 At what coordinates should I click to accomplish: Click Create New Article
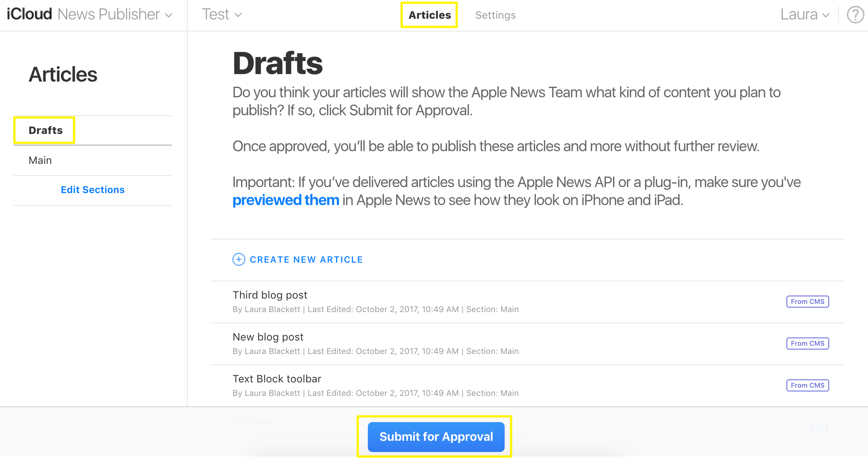[306, 260]
